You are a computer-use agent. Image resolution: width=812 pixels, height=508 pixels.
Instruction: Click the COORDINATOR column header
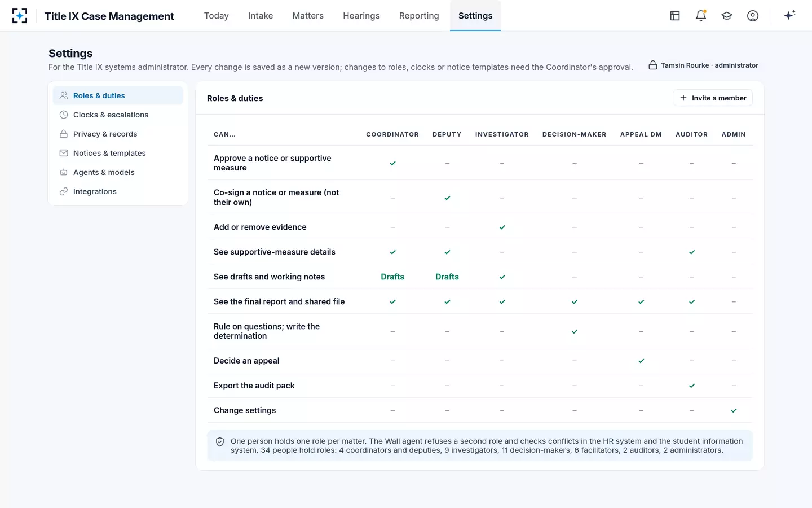point(392,134)
